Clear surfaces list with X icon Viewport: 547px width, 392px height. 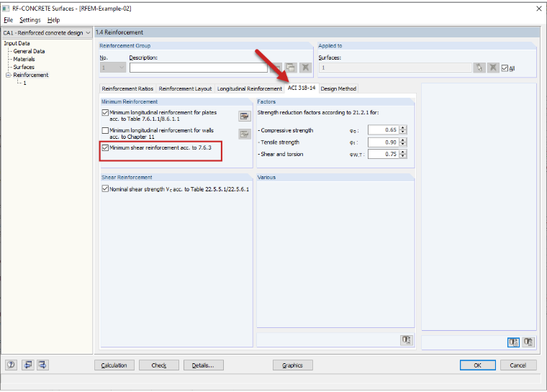[493, 68]
